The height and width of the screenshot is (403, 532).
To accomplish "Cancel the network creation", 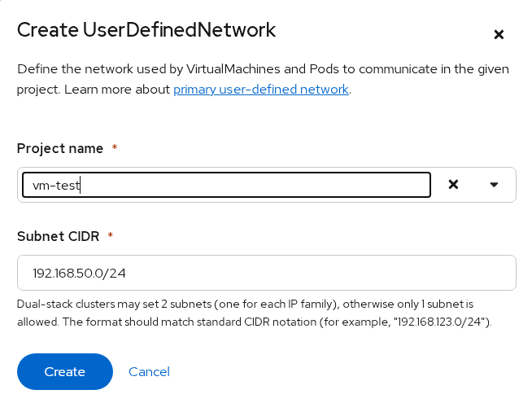I will [149, 371].
